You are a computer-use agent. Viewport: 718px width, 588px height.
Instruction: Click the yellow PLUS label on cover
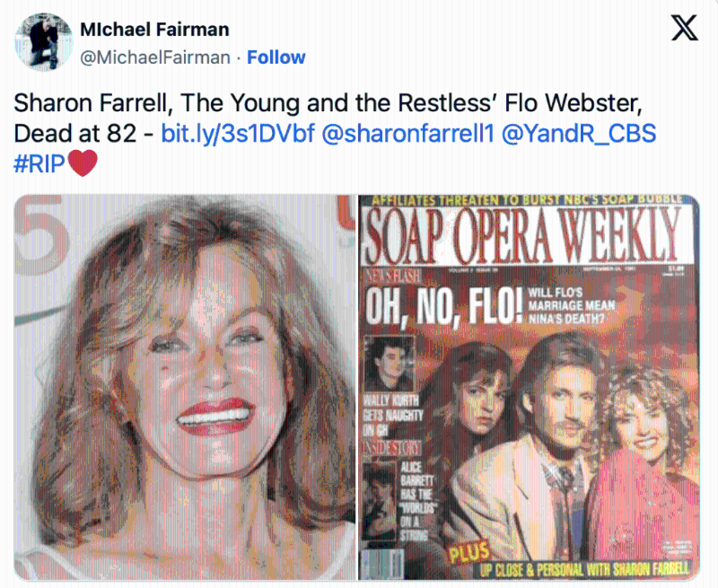(469, 552)
